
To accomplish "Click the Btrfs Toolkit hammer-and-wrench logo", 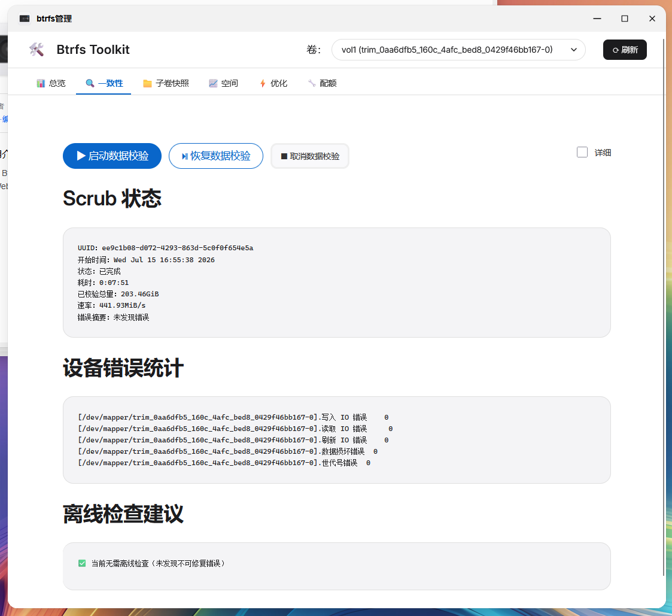I will point(37,50).
